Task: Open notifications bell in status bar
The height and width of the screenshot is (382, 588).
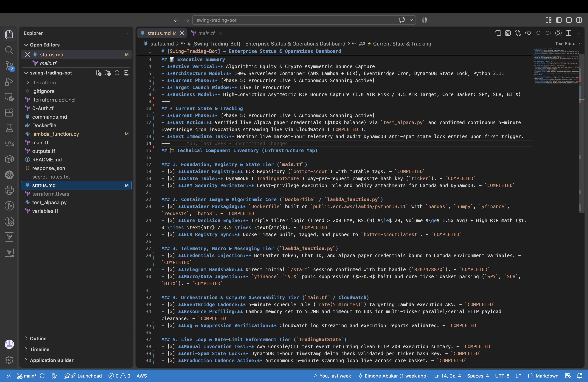Action: pyautogui.click(x=579, y=376)
